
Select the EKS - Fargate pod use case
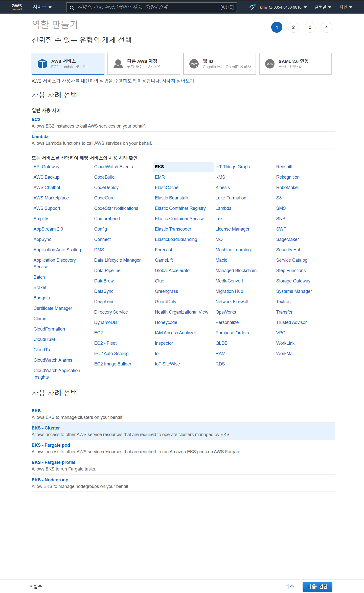[183, 448]
